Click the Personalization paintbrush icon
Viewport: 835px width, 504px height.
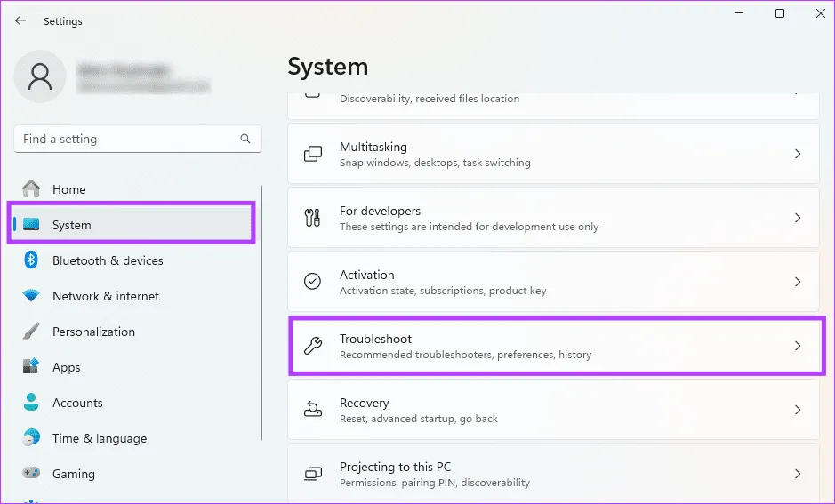pyautogui.click(x=31, y=332)
